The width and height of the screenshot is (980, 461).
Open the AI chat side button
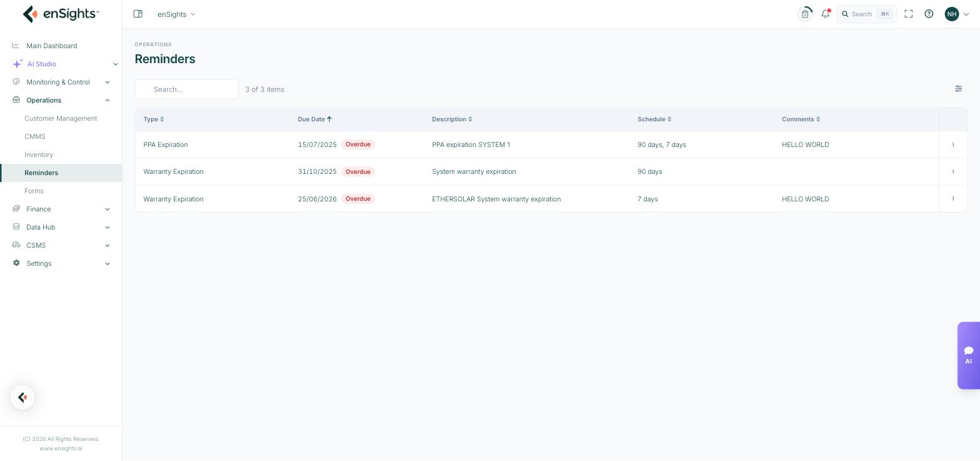click(969, 355)
